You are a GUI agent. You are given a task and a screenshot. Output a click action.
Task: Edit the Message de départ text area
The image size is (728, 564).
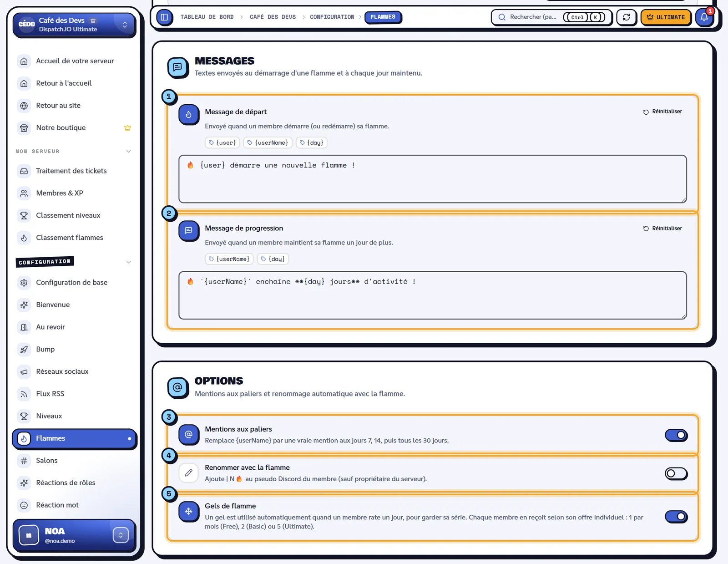(x=432, y=179)
